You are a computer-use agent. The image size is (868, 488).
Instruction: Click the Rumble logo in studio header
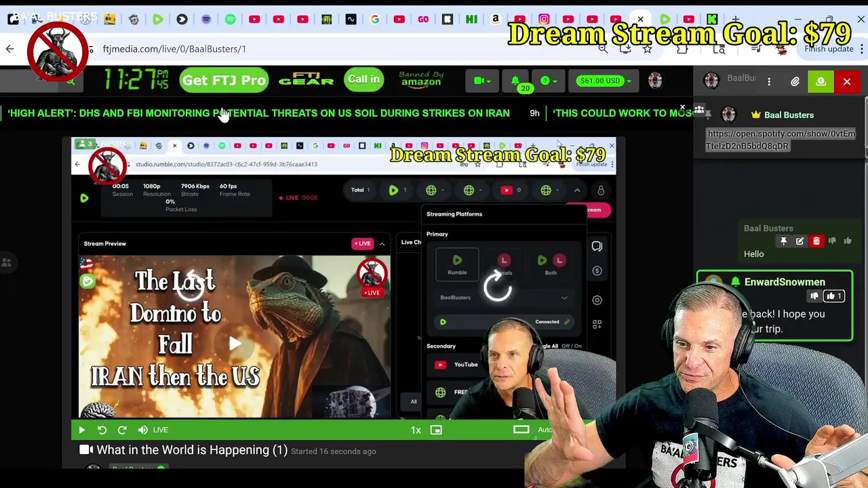[84, 198]
